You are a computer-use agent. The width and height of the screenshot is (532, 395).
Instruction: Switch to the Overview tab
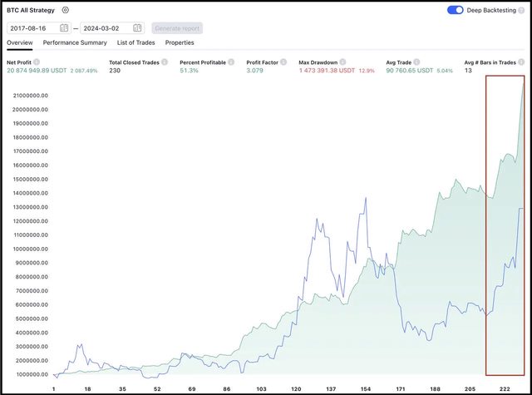click(19, 42)
